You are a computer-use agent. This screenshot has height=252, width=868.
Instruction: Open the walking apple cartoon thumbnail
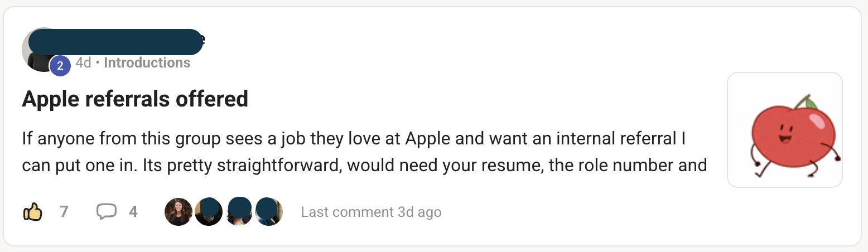point(784,130)
